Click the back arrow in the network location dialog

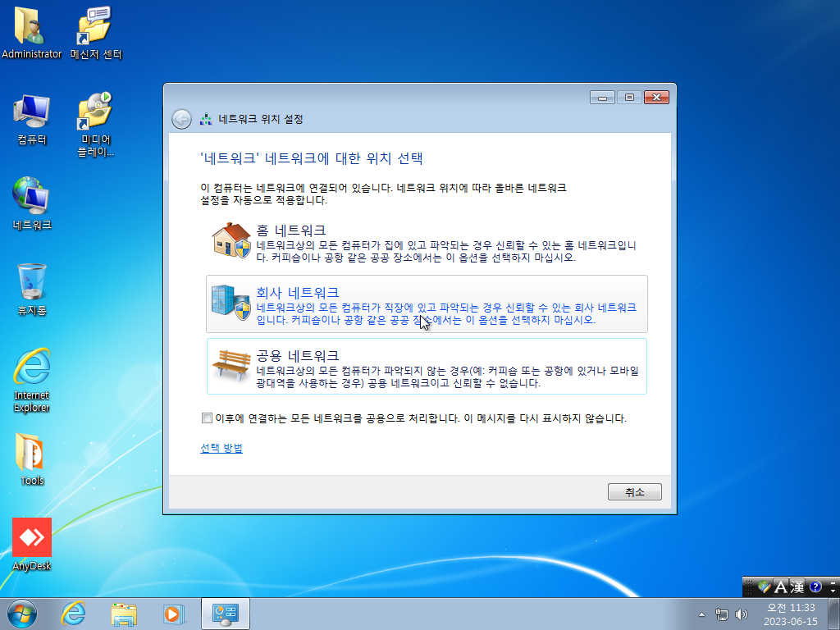pos(181,119)
